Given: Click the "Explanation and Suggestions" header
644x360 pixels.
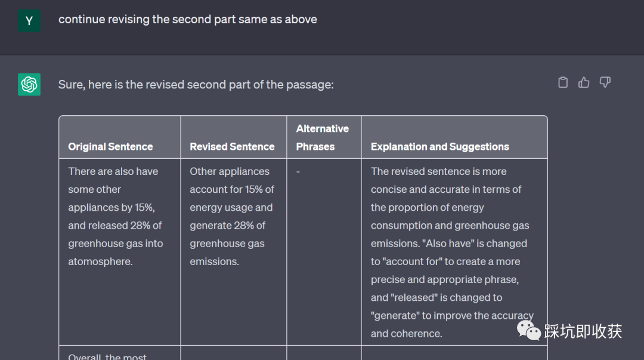Looking at the screenshot, I should coord(439,146).
